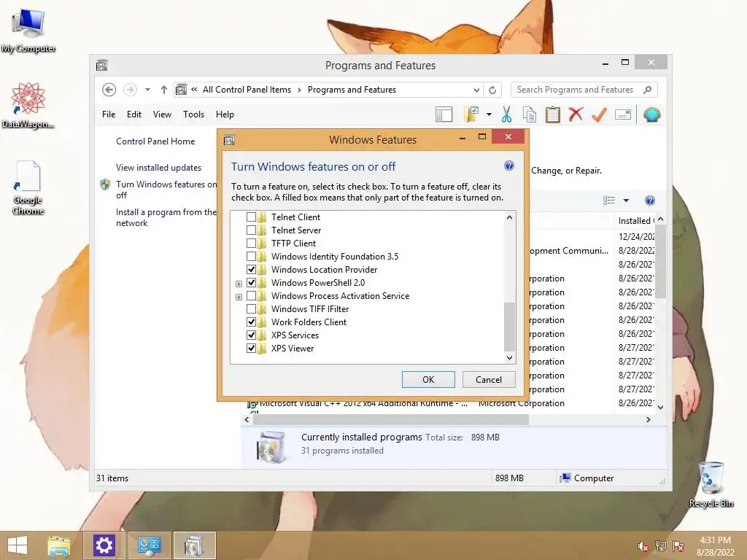The image size is (747, 560).
Task: Enable the TFTP Client checkbox
Action: pos(251,244)
